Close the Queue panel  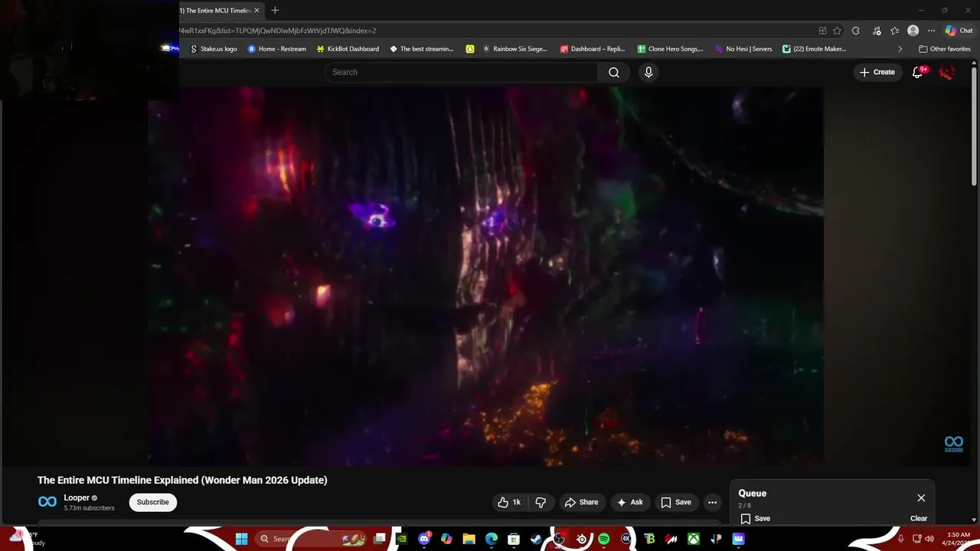[x=921, y=498]
